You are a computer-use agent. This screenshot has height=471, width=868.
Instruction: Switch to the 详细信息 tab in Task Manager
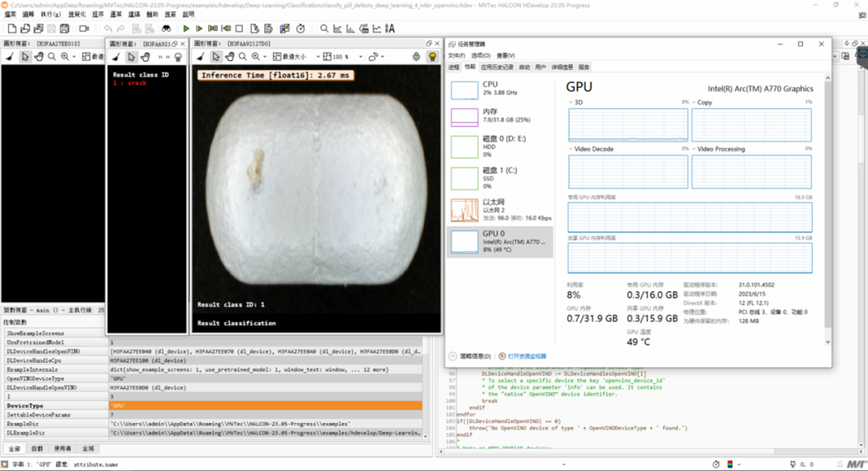click(562, 67)
